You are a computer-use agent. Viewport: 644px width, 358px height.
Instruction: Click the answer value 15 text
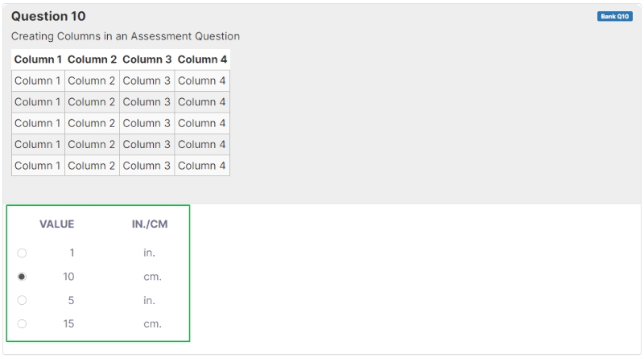pos(68,324)
